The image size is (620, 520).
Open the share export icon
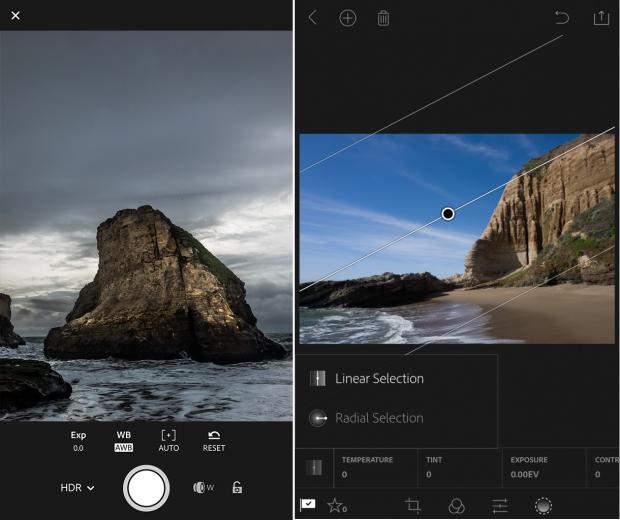coord(600,18)
